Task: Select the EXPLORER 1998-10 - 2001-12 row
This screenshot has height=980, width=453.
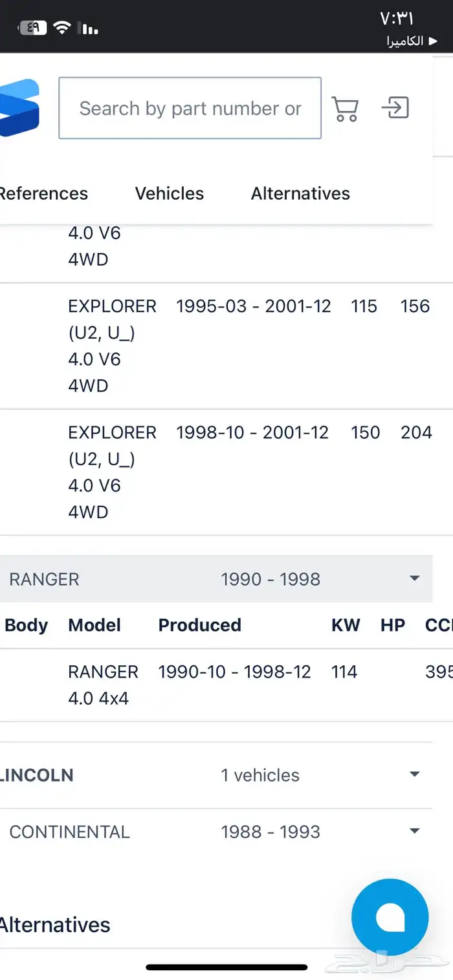Action: pos(216,472)
